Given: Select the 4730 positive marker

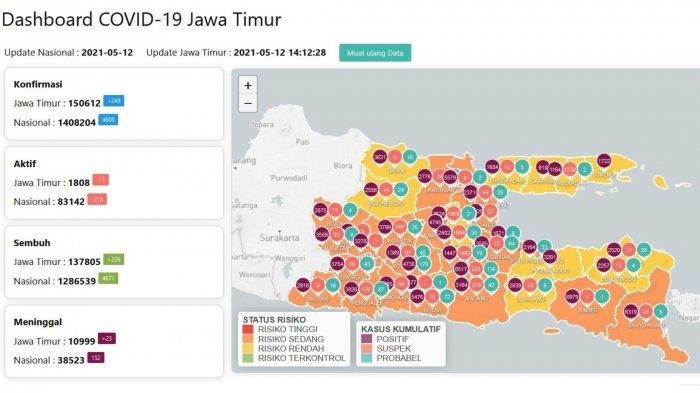Looking at the screenshot, I should click(408, 264).
